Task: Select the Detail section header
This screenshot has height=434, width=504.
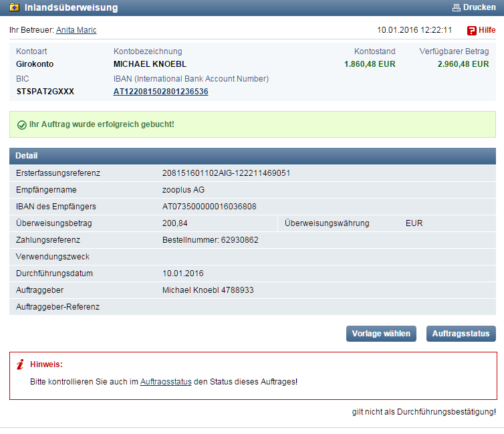Action: click(252, 156)
